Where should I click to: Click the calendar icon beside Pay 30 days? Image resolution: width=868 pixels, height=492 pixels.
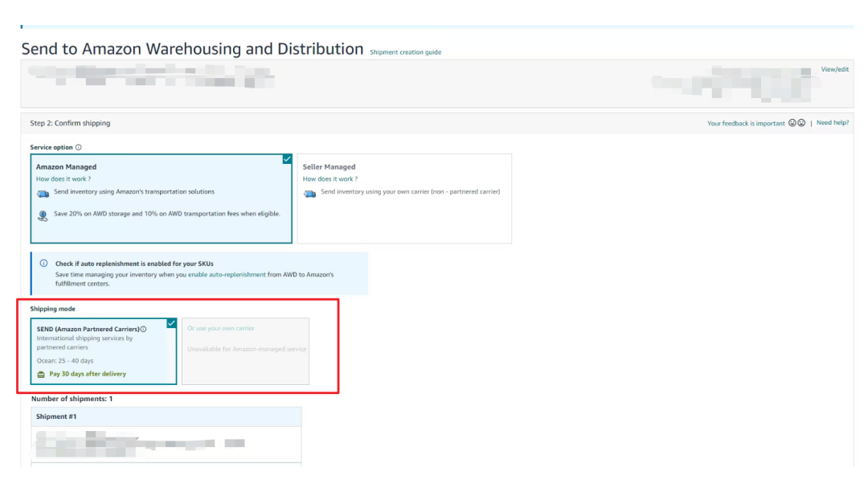41,375
